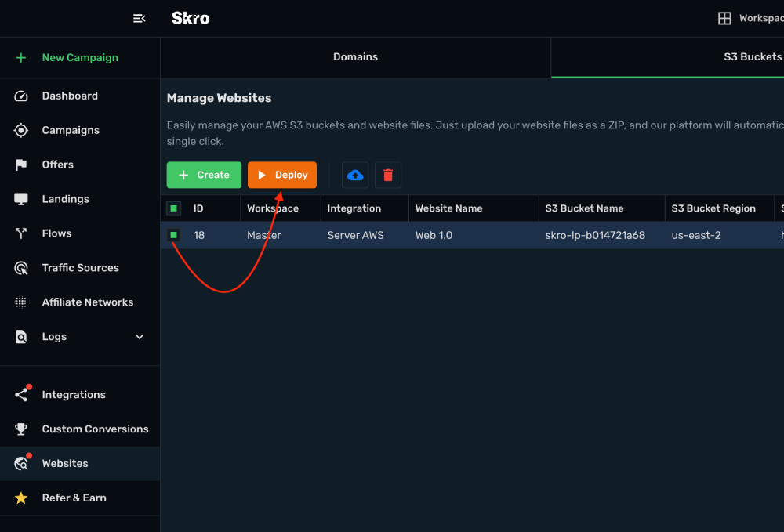The image size is (784, 532).
Task: Click the Affiliate Networks dotted grid icon
Action: tap(21, 302)
